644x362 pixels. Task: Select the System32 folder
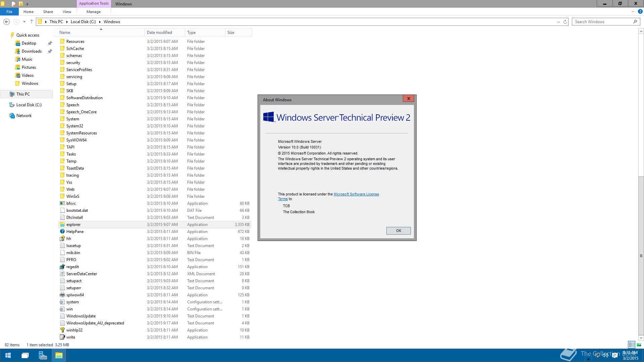coord(74,126)
